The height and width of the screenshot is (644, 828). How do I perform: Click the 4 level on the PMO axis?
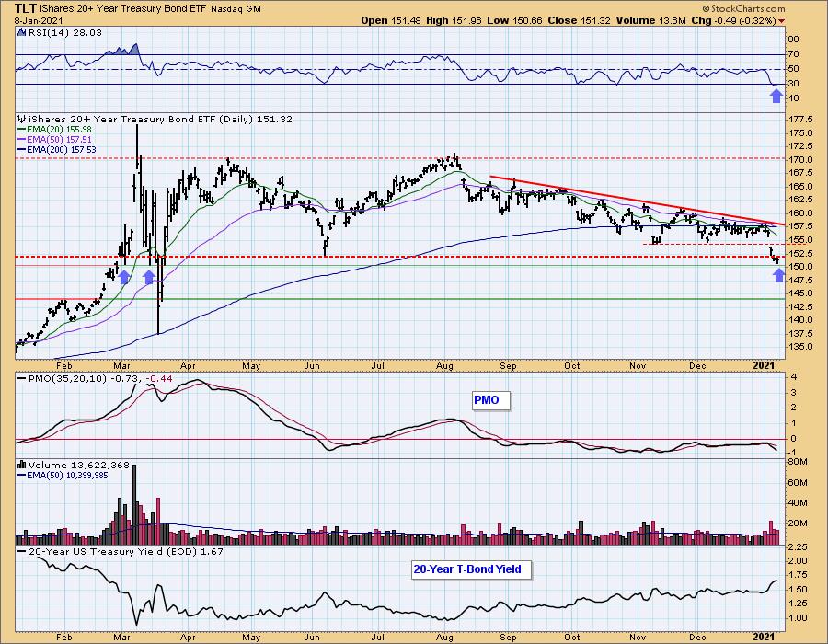click(794, 378)
